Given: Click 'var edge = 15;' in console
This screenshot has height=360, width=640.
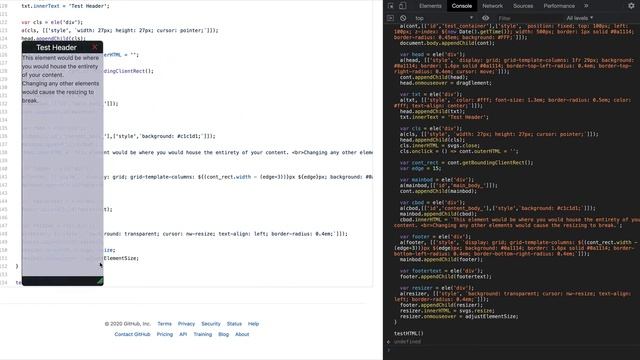Looking at the screenshot, I should pos(420,168).
